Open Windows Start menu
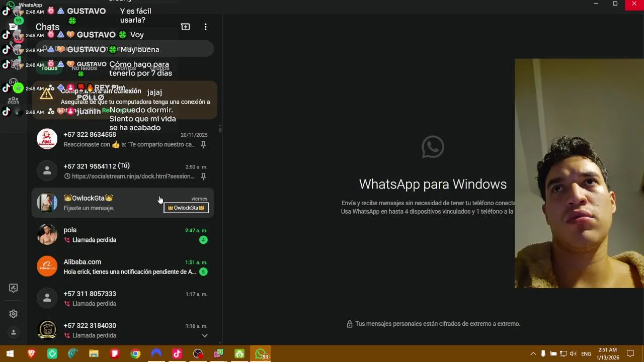This screenshot has width=644, height=362. click(x=10, y=354)
